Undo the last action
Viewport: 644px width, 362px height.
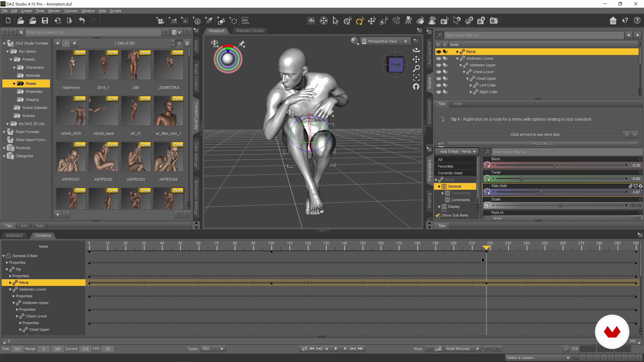coord(82,20)
